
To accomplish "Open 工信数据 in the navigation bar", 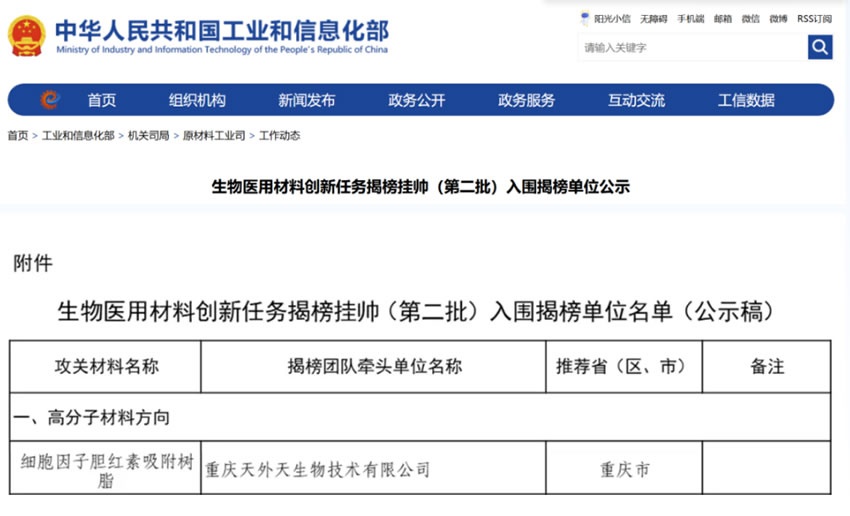I will pos(746,100).
